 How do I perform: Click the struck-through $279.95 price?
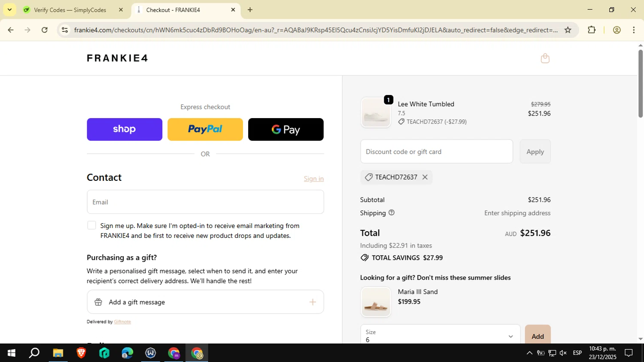point(541,104)
